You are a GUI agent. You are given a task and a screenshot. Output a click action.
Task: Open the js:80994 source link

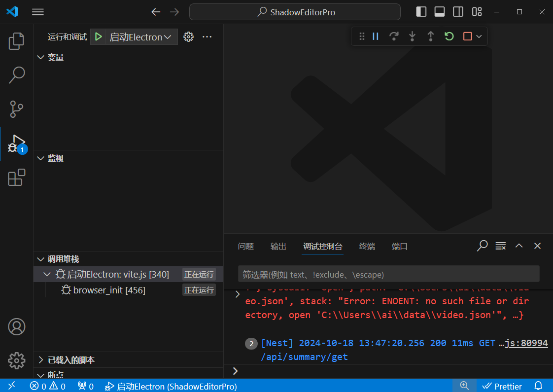(x=526, y=343)
